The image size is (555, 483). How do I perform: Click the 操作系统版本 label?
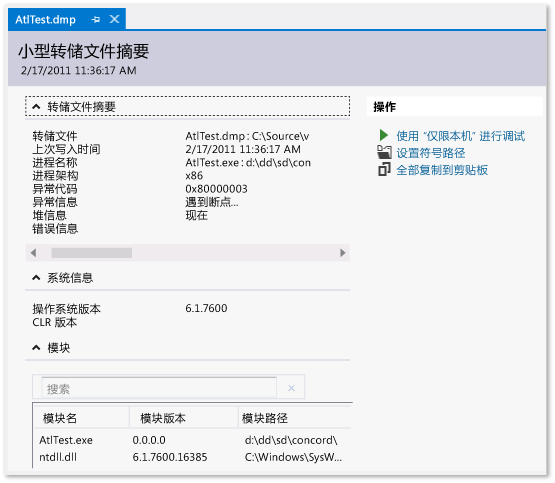pos(67,309)
